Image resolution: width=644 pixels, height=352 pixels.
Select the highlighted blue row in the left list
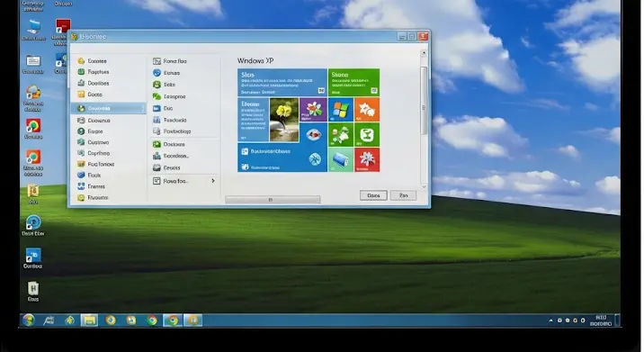pos(109,108)
